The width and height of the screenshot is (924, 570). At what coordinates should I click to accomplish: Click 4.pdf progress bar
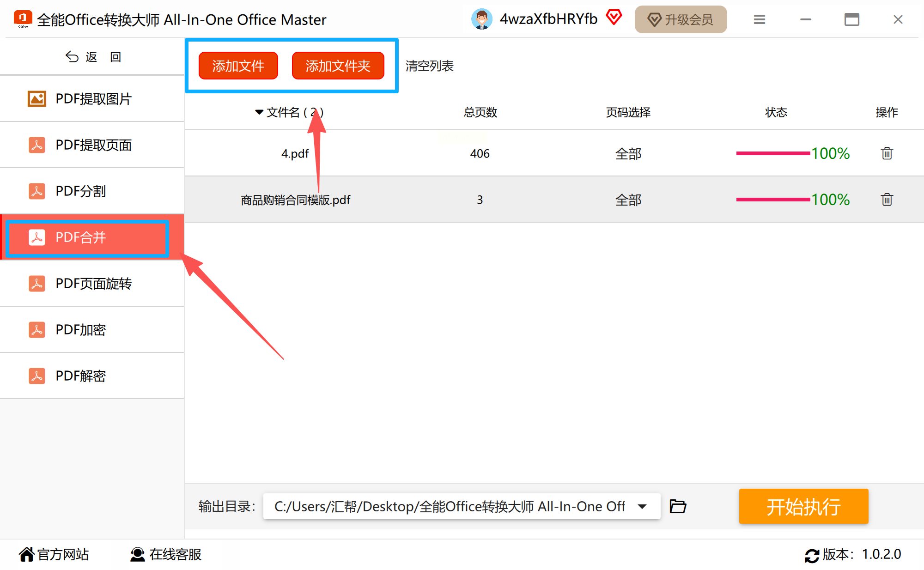click(772, 153)
